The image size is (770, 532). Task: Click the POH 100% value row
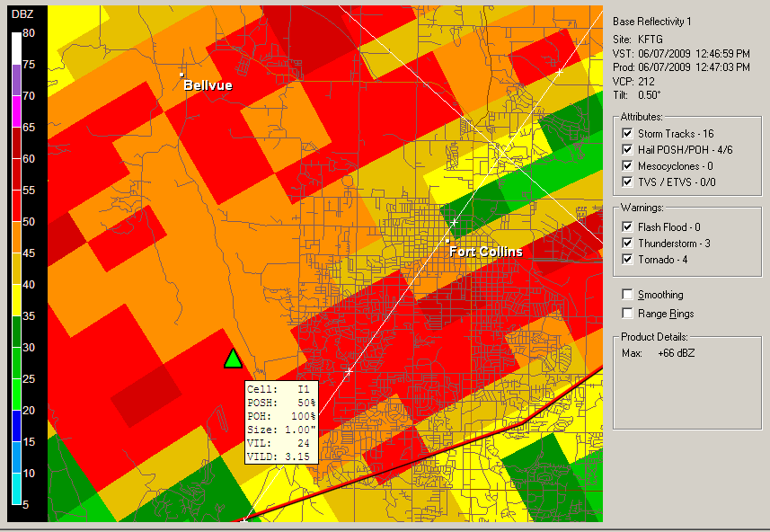pos(281,416)
